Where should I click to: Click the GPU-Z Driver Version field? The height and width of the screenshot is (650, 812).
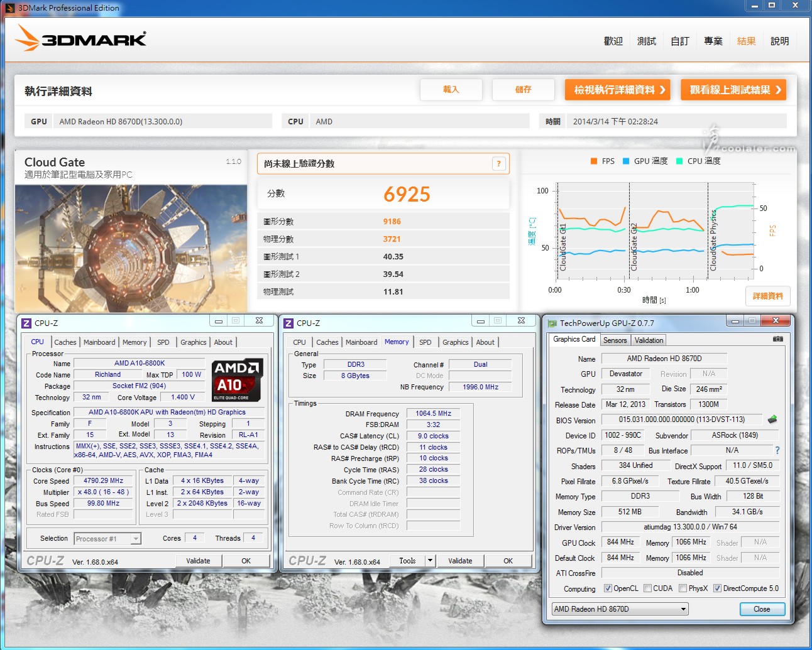tap(690, 527)
